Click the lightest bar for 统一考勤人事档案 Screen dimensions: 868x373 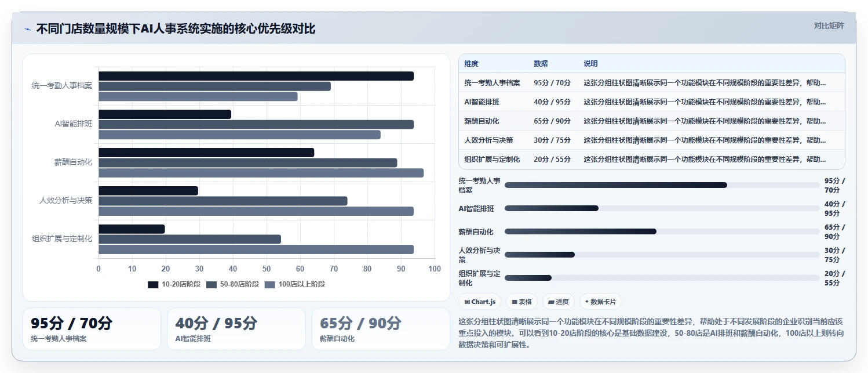[x=198, y=96]
